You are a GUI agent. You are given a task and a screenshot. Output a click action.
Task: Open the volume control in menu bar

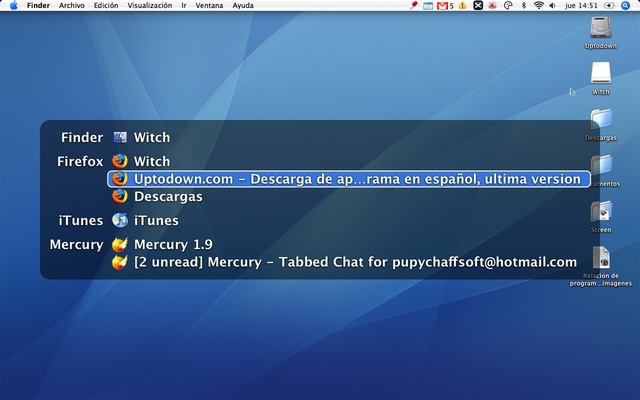[552, 5]
